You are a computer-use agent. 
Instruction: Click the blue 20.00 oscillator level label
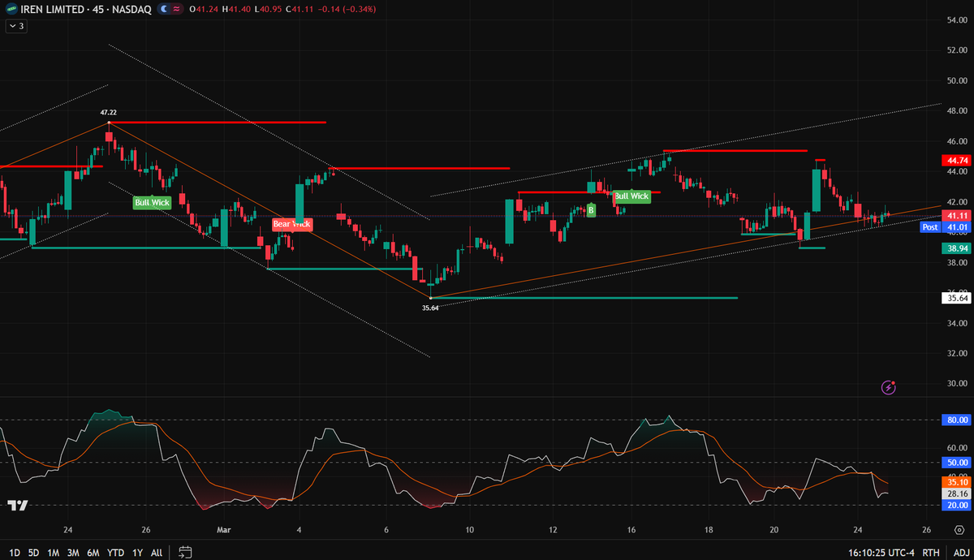coord(956,504)
